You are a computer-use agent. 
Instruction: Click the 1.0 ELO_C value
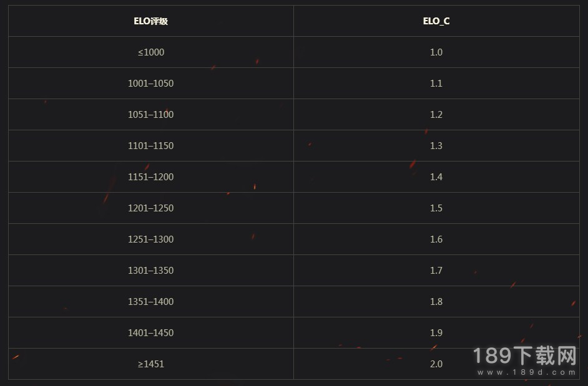[x=436, y=52]
